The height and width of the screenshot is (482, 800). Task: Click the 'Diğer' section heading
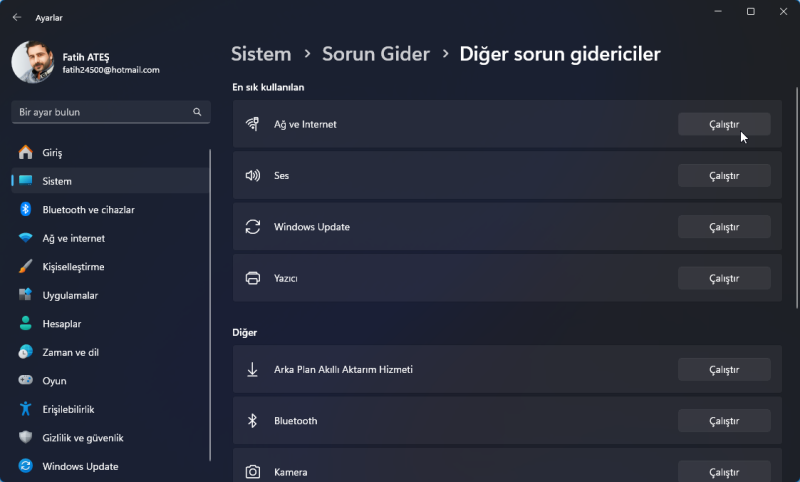coord(244,333)
